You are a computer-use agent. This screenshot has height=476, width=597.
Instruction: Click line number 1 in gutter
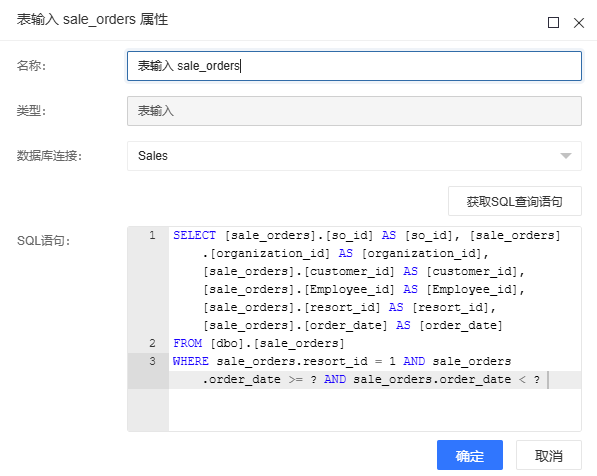[152, 235]
